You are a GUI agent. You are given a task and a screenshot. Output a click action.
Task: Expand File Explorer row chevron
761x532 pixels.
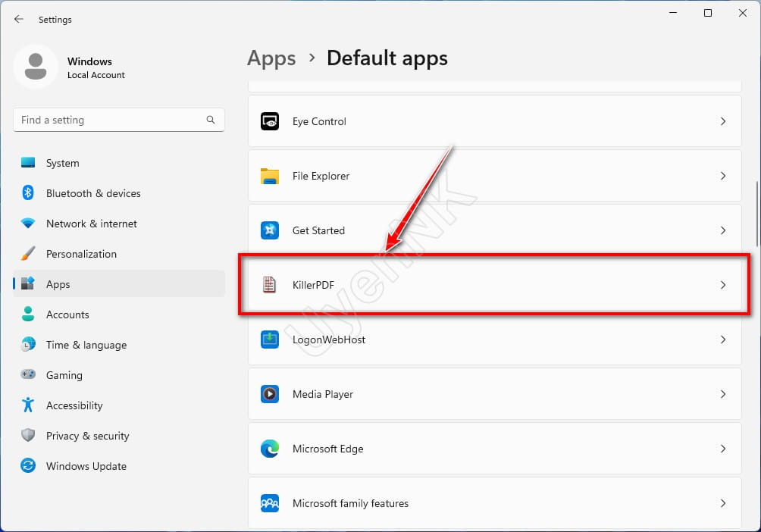click(x=723, y=176)
